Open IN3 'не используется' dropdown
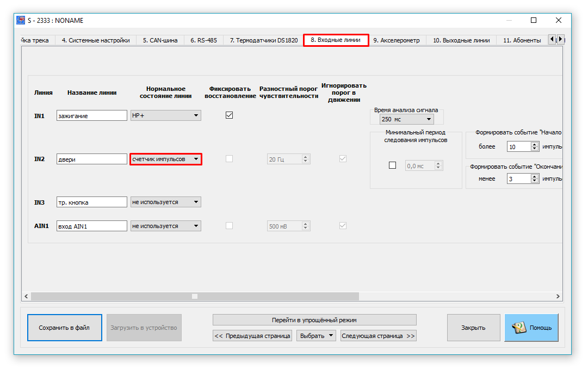Viewport: 588px width, 369px height. click(x=166, y=202)
